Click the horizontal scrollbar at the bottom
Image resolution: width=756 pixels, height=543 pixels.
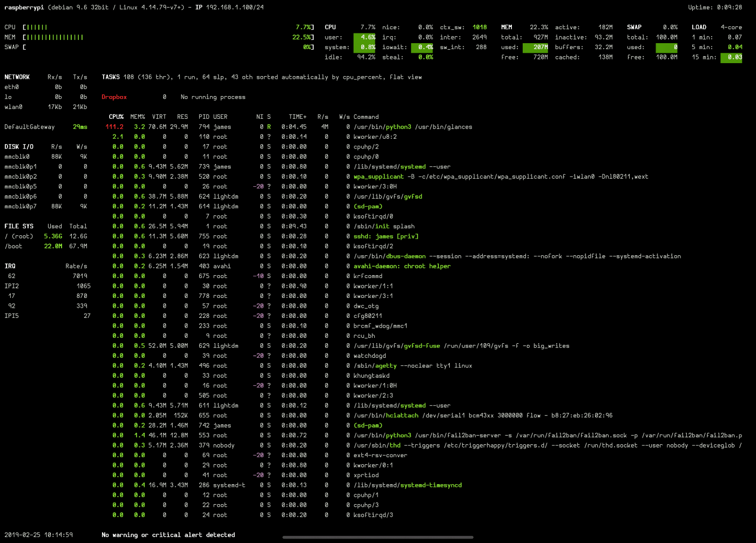378,537
